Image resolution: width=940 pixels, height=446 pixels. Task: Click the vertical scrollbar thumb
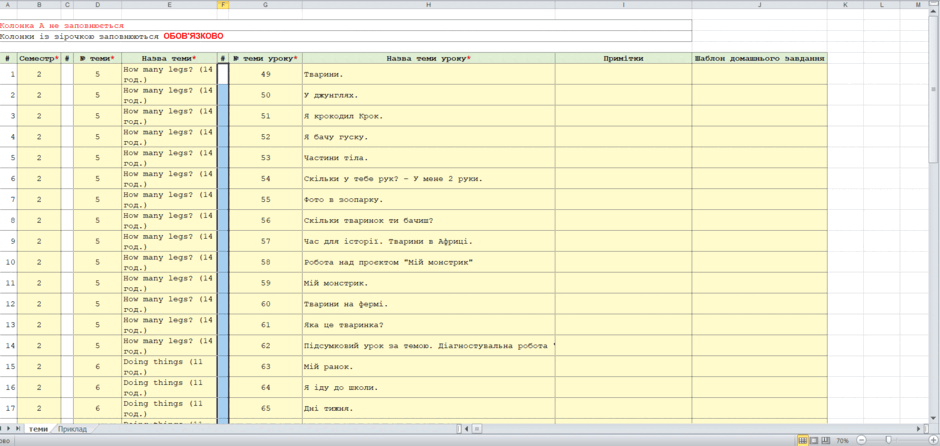click(x=933, y=89)
